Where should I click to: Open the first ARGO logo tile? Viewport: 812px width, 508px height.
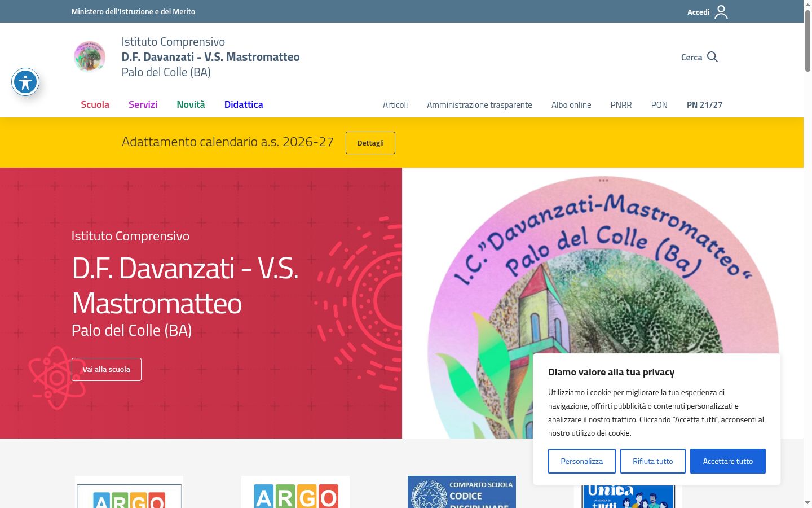(129, 492)
